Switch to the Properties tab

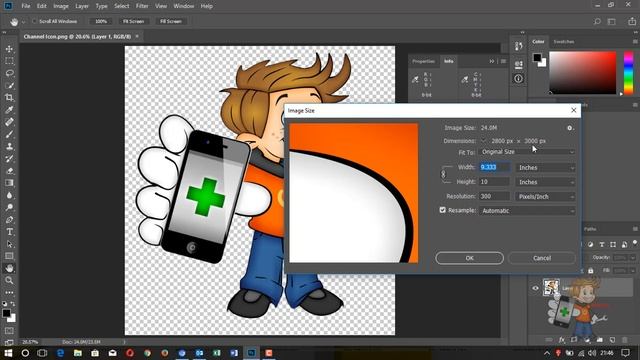[424, 61]
